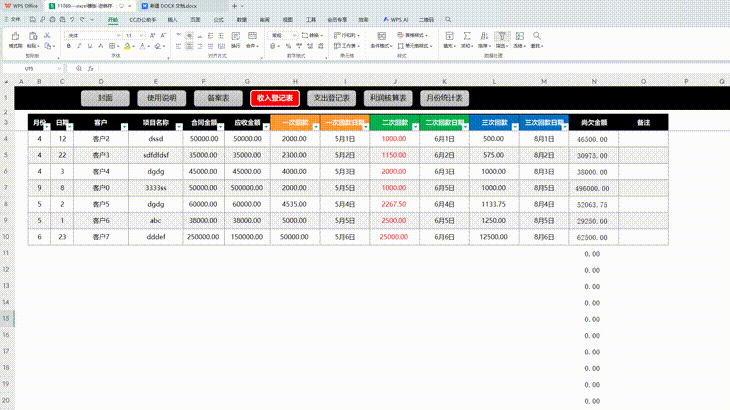This screenshot has width=730, height=410.
Task: Click the Freeze panes icon
Action: click(520, 36)
